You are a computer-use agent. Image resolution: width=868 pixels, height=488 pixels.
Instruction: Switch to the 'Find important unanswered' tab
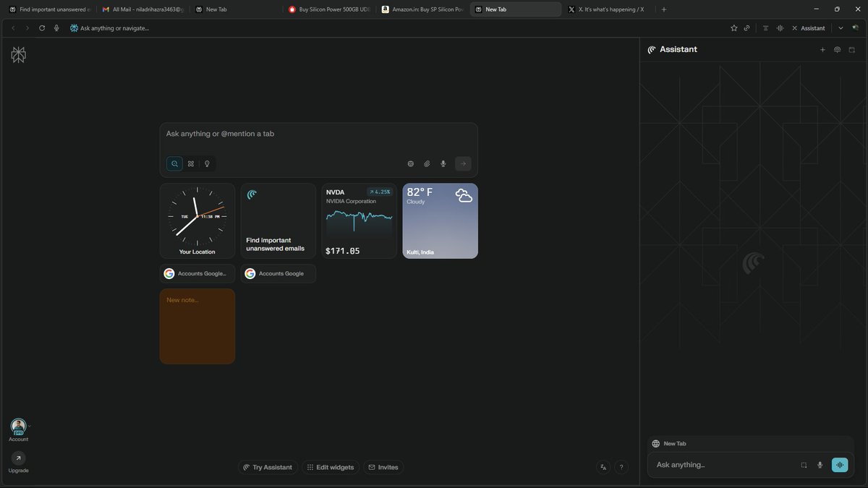[x=50, y=9]
